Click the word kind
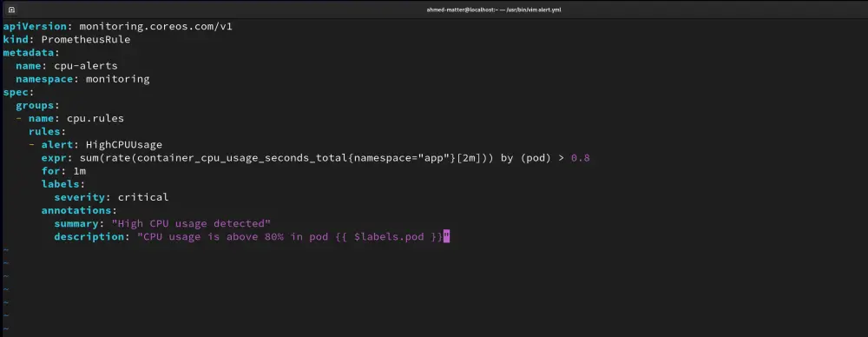The width and height of the screenshot is (868, 337). click(16, 39)
